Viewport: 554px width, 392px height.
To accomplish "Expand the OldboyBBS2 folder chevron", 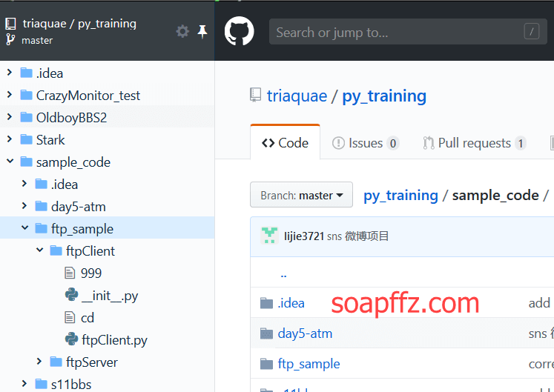I will [x=10, y=117].
